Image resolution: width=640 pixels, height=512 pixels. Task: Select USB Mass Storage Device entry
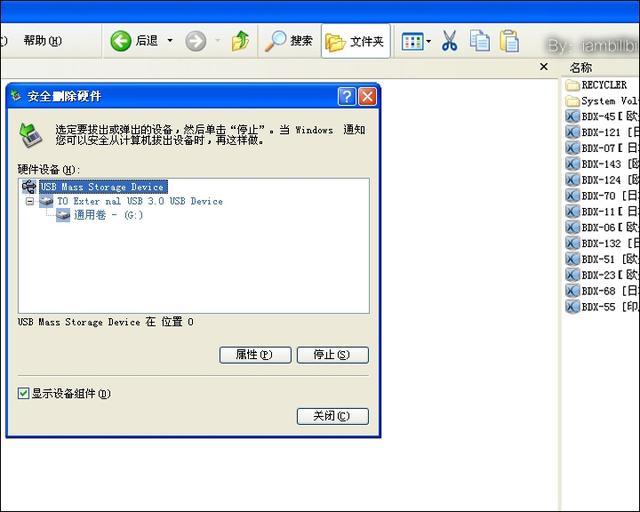coord(103,187)
